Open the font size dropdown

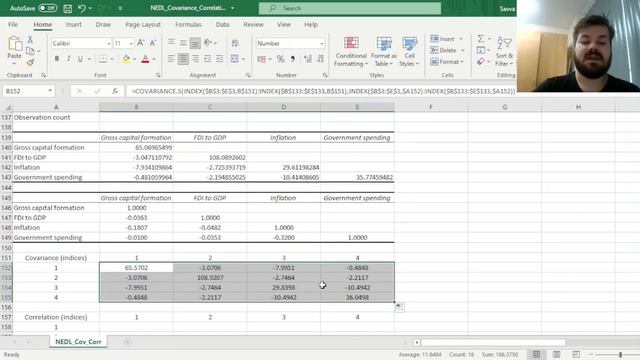click(x=131, y=43)
